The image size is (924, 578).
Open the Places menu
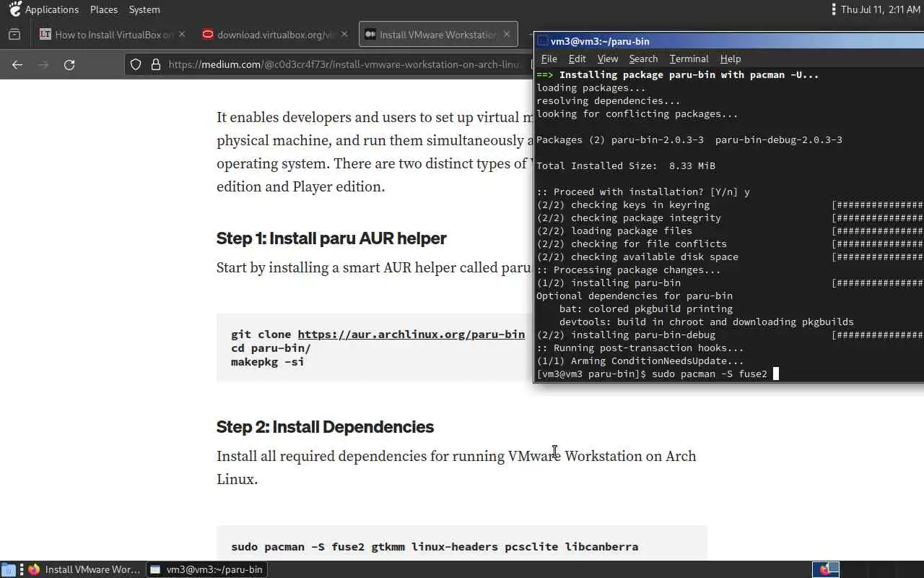click(x=104, y=9)
